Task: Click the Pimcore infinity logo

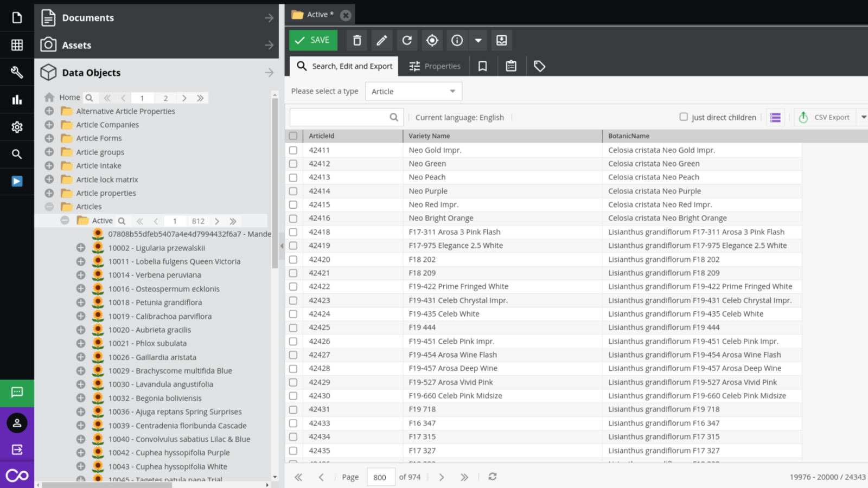Action: tap(17, 476)
